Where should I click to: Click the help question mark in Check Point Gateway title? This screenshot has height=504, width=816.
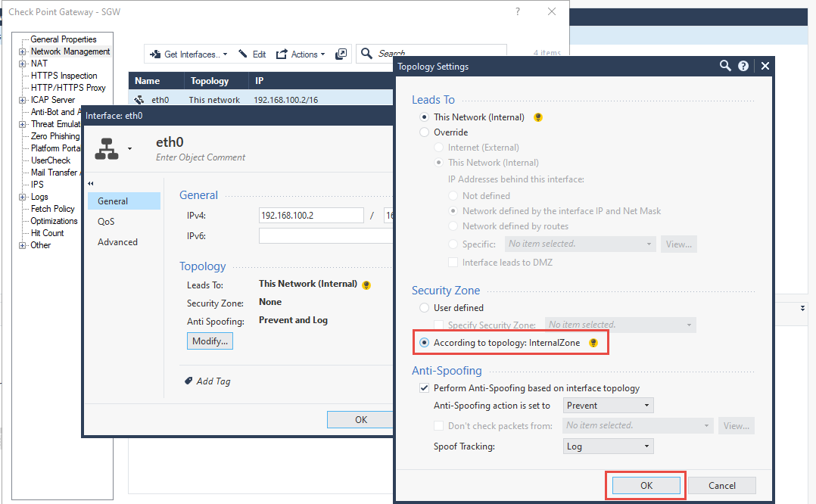click(517, 11)
